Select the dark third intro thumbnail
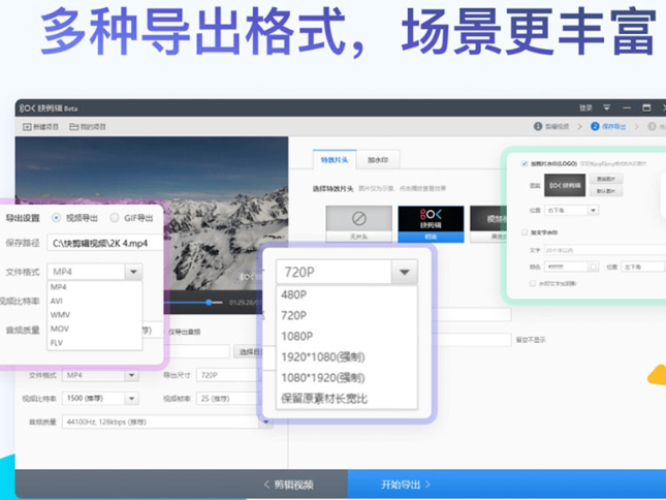Viewport: 666px width, 500px height. [x=488, y=224]
